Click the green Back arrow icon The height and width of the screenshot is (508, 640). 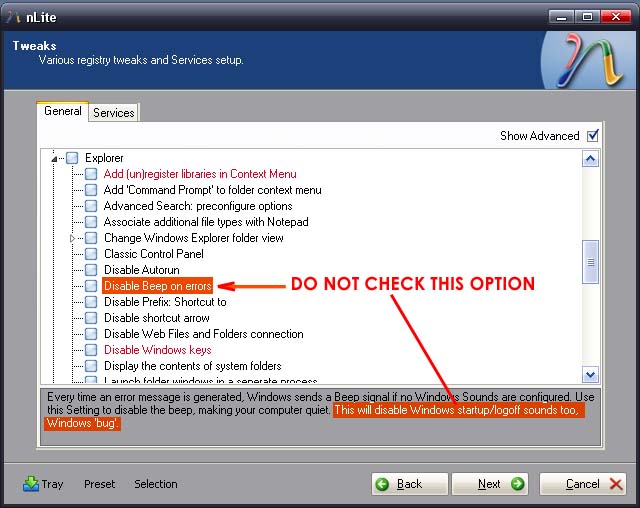click(x=382, y=484)
